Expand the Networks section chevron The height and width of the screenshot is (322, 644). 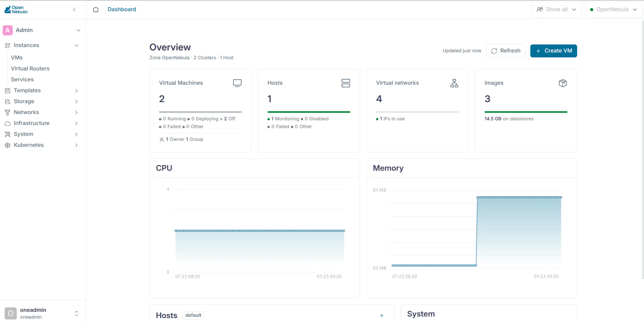76,113
